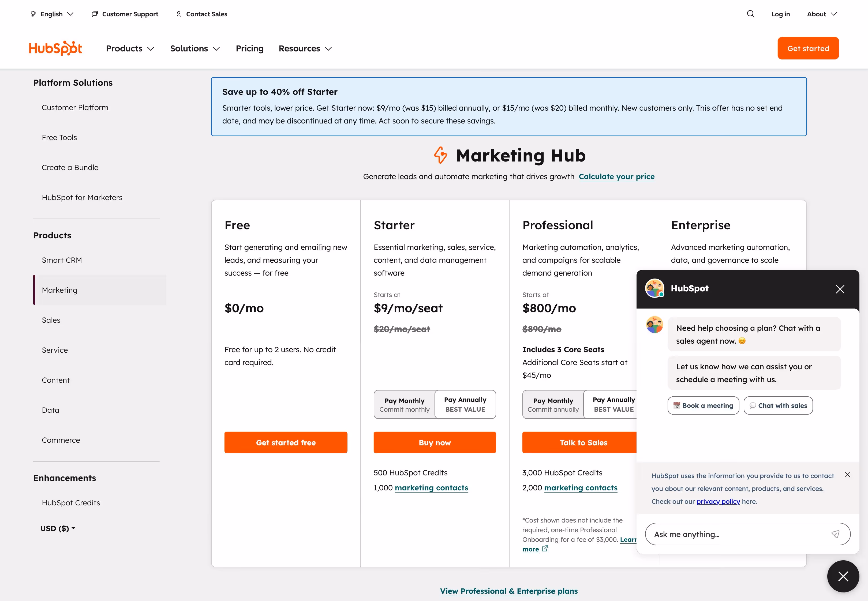This screenshot has height=601, width=868.
Task: Type a question in the Ask me anything field
Action: coord(734,534)
